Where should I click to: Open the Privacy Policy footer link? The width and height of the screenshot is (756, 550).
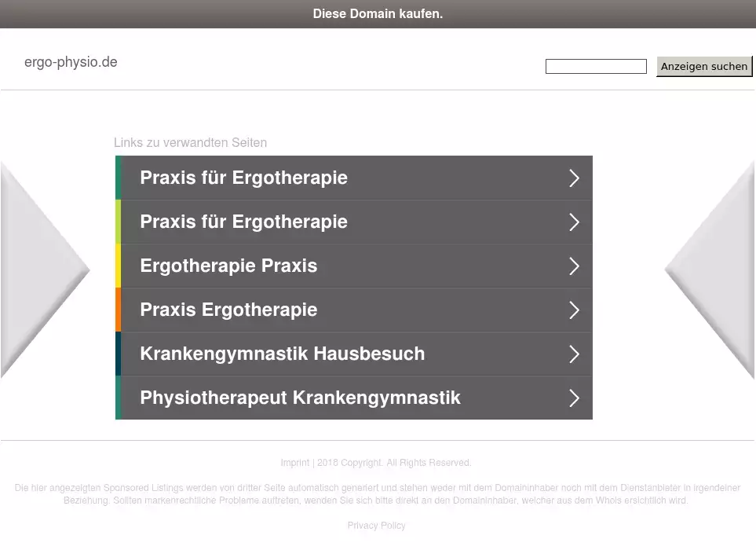[377, 526]
